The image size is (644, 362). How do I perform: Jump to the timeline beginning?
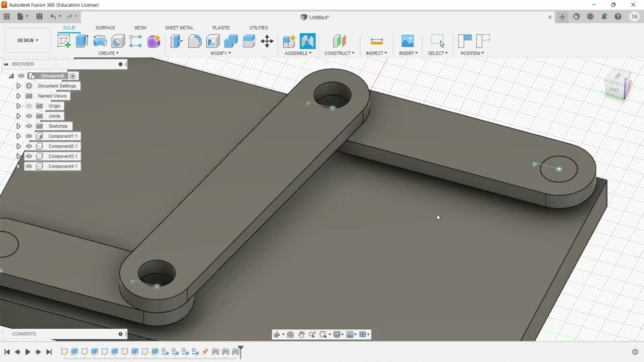tap(7, 352)
